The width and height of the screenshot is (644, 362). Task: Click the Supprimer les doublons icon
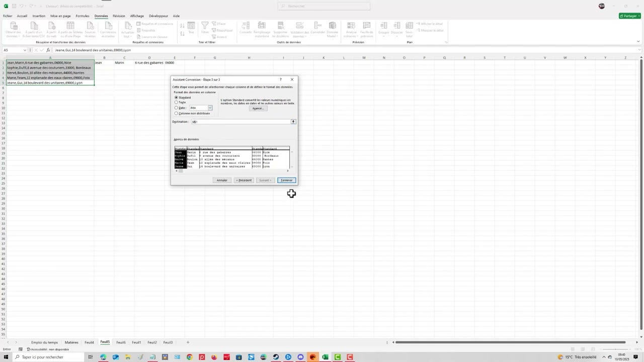tap(281, 30)
